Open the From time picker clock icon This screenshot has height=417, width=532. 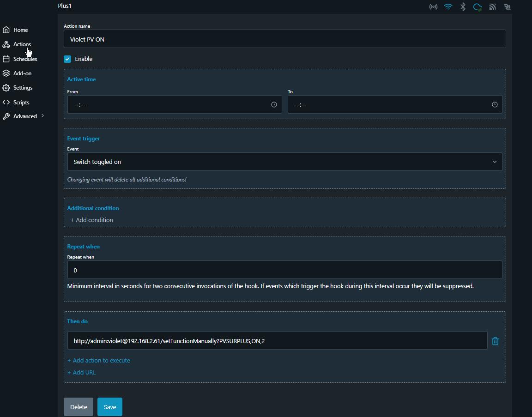click(x=274, y=105)
